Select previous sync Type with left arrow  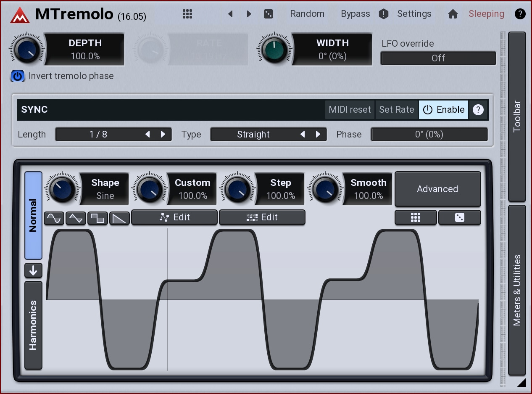coord(303,135)
